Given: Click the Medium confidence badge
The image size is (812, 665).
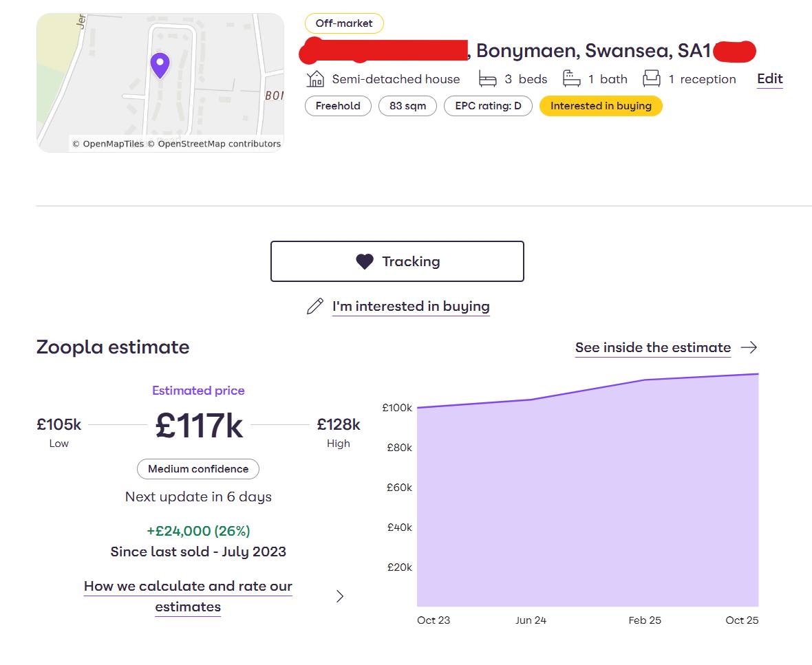Looking at the screenshot, I should coord(198,469).
